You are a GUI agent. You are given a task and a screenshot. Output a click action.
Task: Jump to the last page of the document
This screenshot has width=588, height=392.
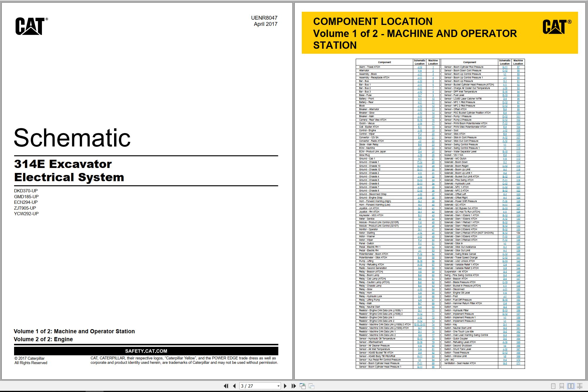tap(293, 386)
